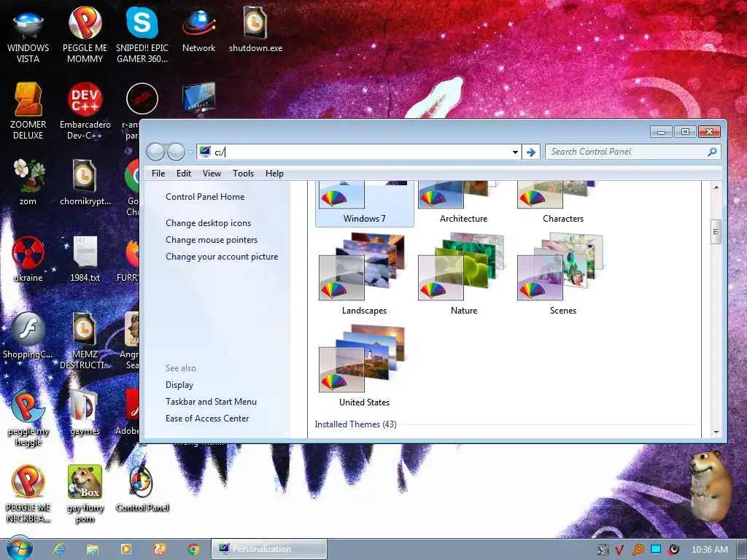Launch Internet Explorer from the taskbar
Screen dimensions: 747x560
tap(59, 549)
